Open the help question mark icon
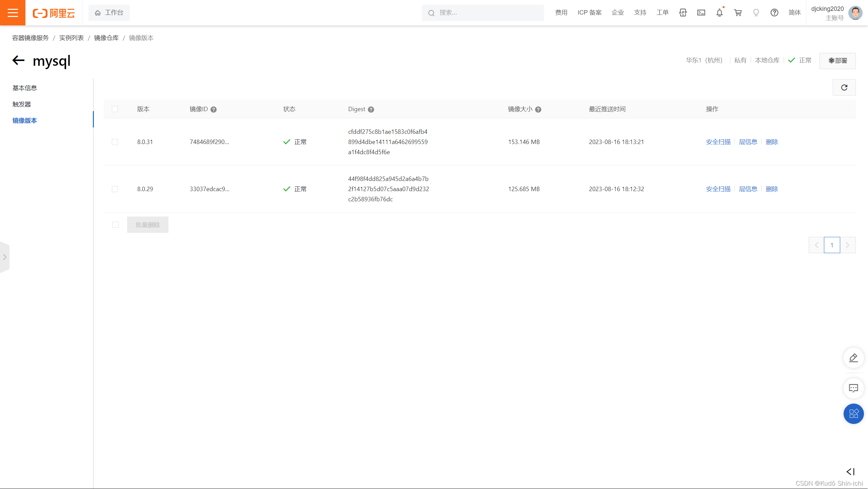The height and width of the screenshot is (489, 868). tap(774, 13)
